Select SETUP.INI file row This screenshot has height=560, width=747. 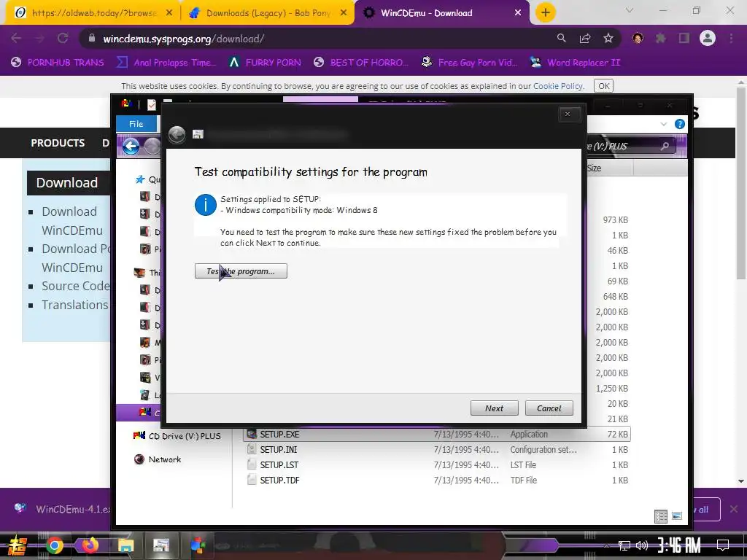pos(436,449)
